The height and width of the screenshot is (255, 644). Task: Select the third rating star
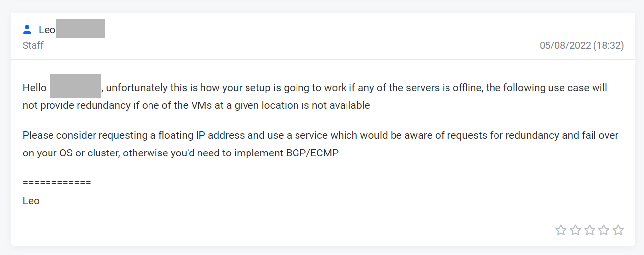pyautogui.click(x=589, y=230)
